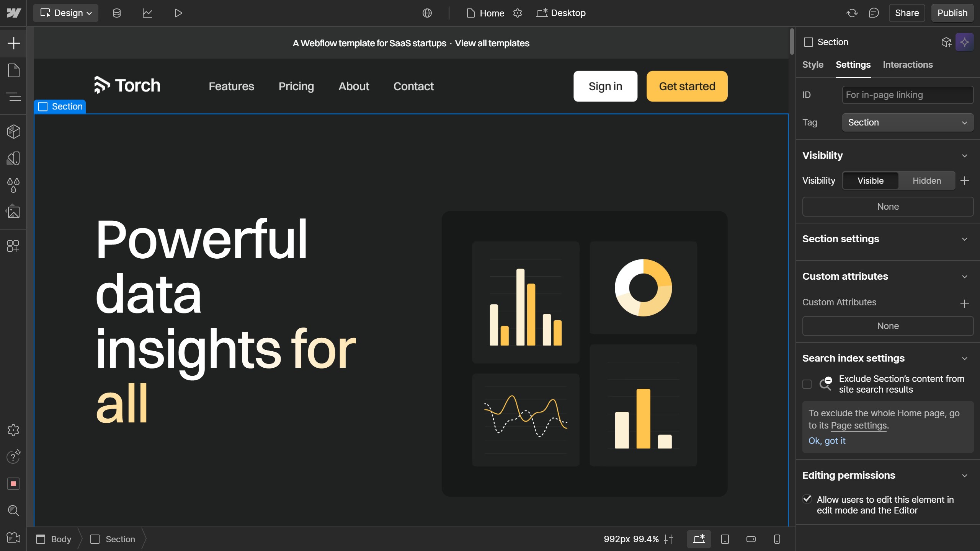Open the Webflow logo menu
Screen dimensions: 980x551
tap(13, 13)
